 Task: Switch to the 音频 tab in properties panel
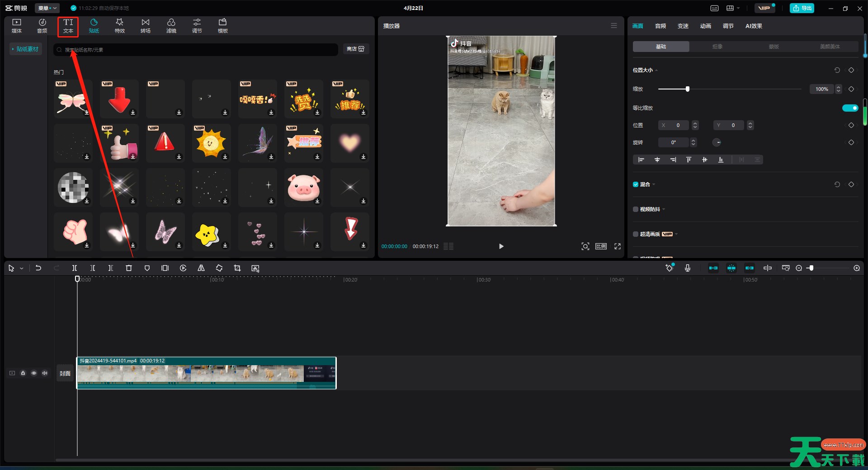coord(660,26)
